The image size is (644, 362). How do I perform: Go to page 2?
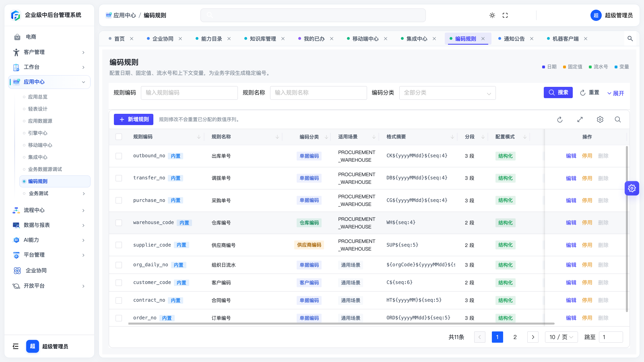(515, 337)
